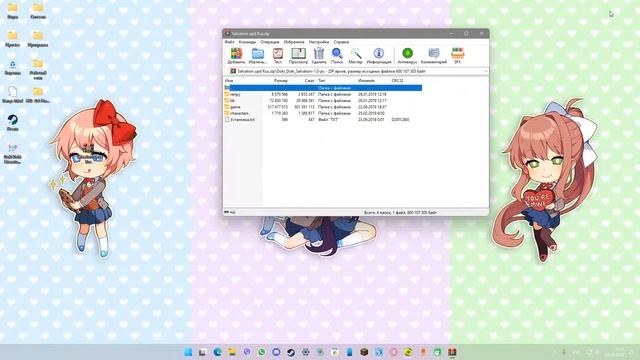Open the Minecraft block taskbar icon
The width and height of the screenshot is (640, 360).
(364, 352)
